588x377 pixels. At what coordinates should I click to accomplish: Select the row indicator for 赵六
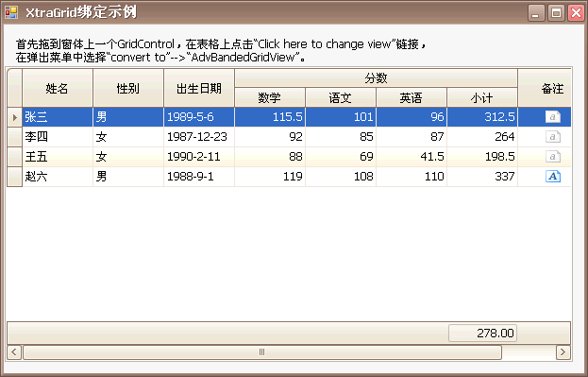(14, 177)
